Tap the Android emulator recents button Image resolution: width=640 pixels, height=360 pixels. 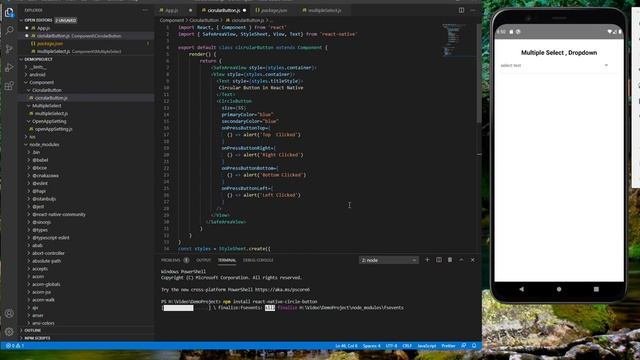(596, 289)
